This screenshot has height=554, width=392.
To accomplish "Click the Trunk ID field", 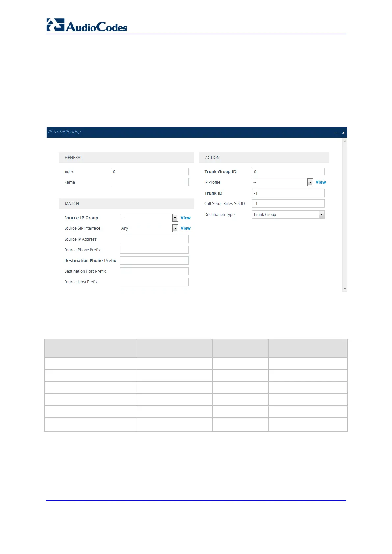I will [x=288, y=193].
